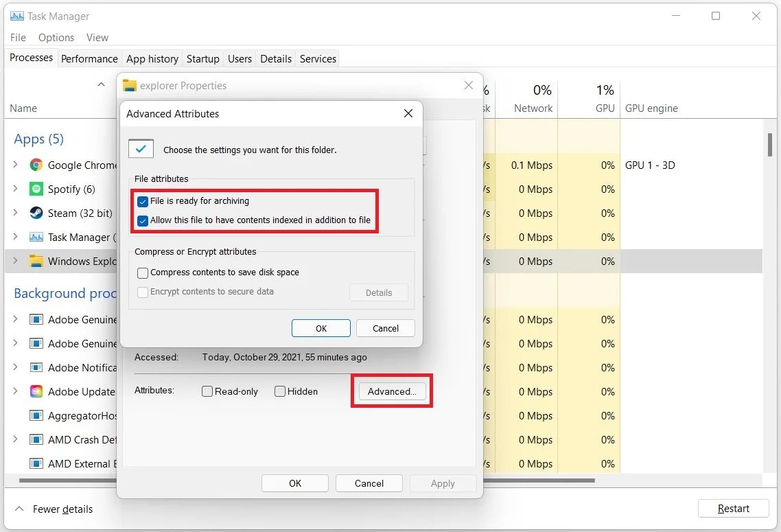
Task: Select the Steam (32 bit) icon
Action: click(35, 213)
